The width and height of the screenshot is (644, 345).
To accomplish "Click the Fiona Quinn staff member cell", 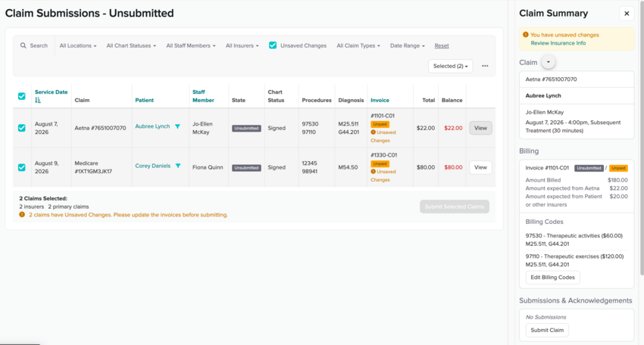I will click(x=208, y=167).
